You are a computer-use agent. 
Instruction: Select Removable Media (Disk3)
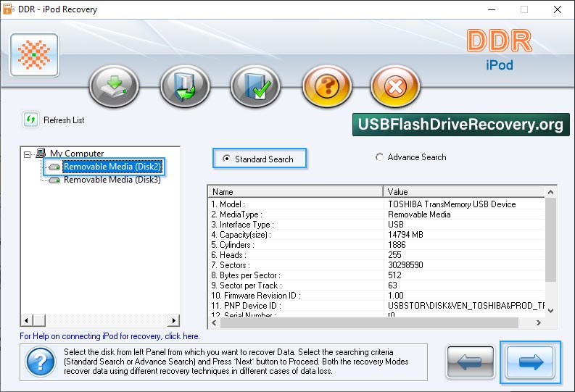(112, 180)
